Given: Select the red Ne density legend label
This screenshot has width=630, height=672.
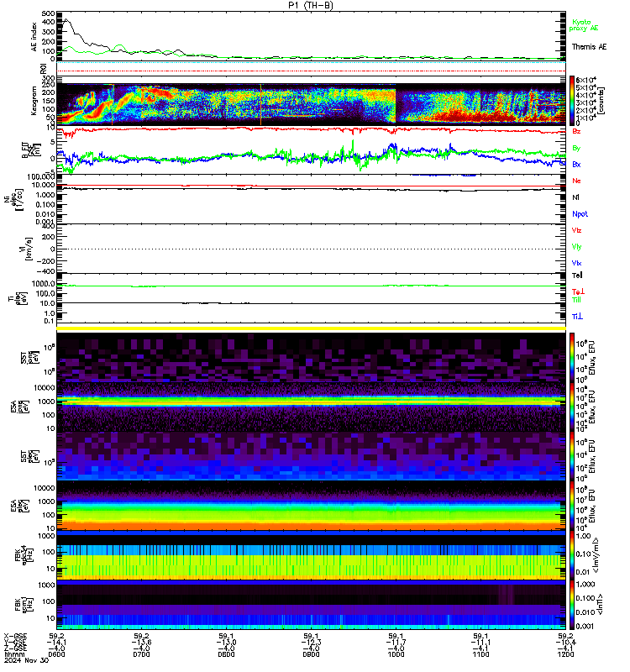Looking at the screenshot, I should point(576,181).
